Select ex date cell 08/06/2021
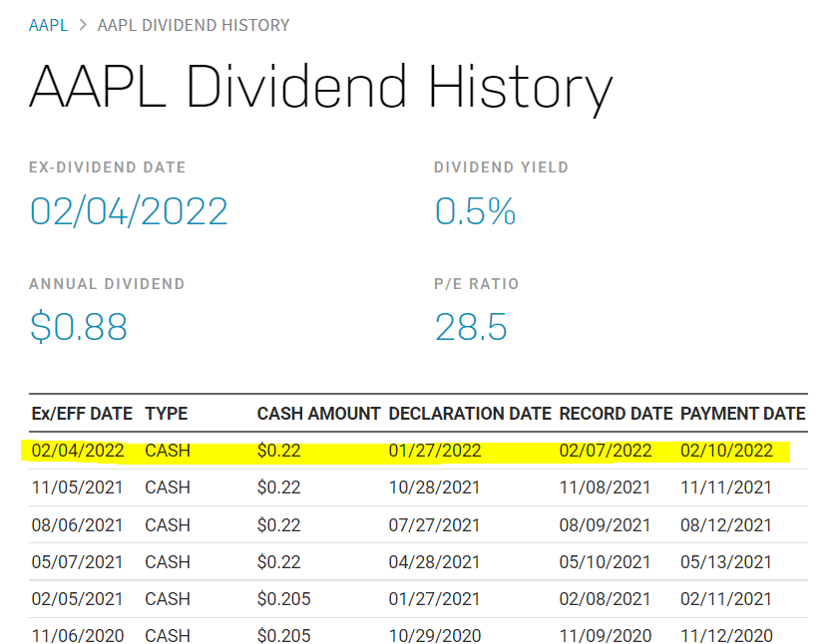Viewport: 838px width, 644px height. pos(77,525)
